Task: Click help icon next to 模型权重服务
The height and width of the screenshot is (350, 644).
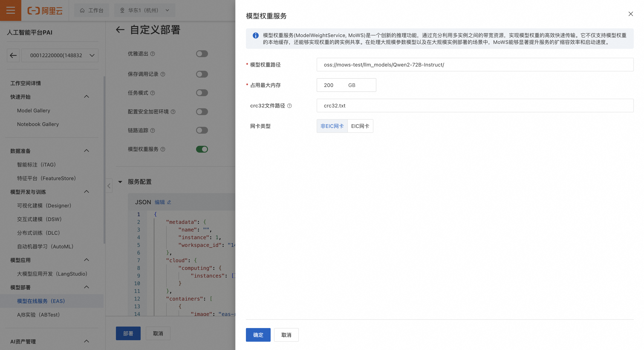Action: 163,149
